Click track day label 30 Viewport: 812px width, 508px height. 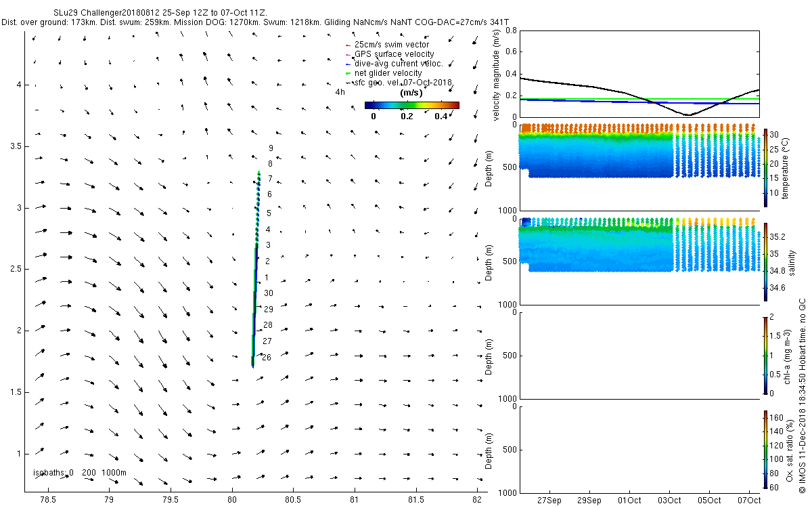click(x=269, y=293)
